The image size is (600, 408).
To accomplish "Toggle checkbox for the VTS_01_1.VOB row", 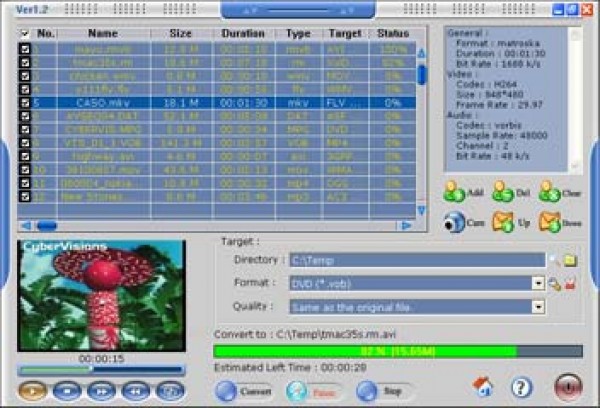I will point(25,143).
